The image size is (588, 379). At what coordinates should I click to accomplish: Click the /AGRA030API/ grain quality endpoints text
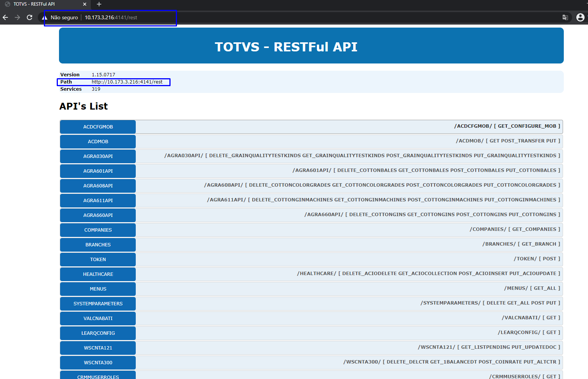pyautogui.click(x=362, y=156)
